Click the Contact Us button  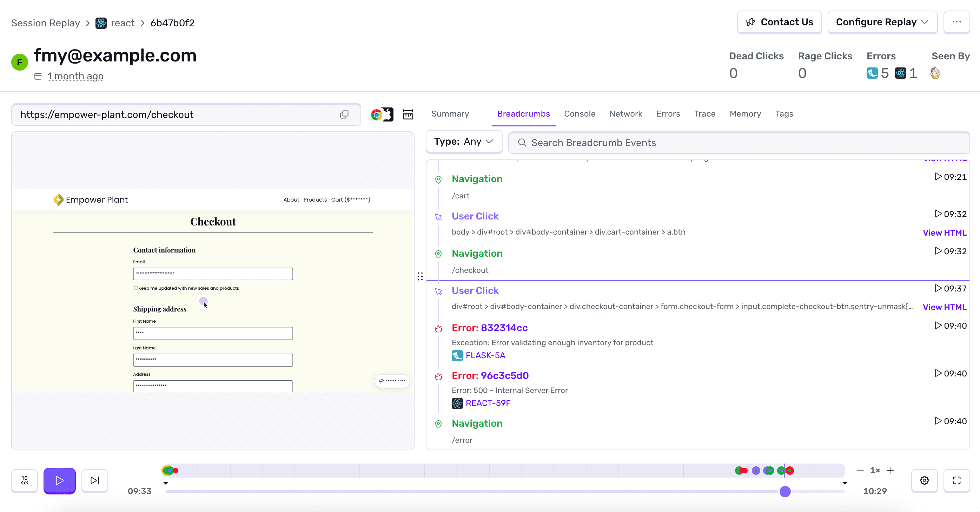pos(779,22)
